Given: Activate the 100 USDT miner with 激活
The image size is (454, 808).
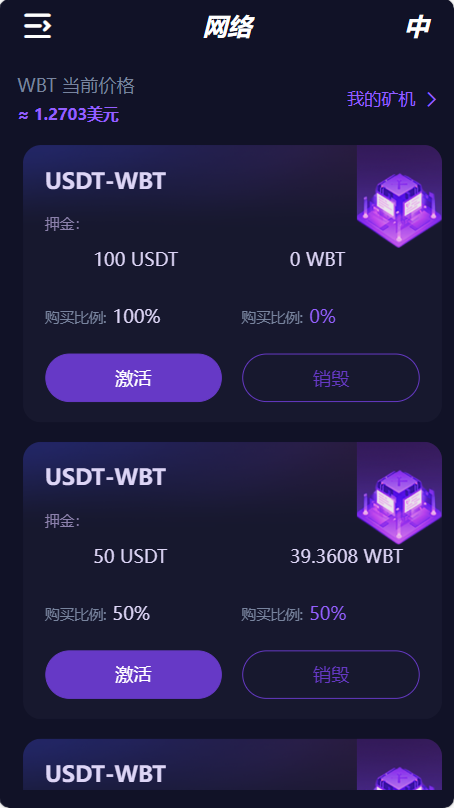Looking at the screenshot, I should point(133,378).
